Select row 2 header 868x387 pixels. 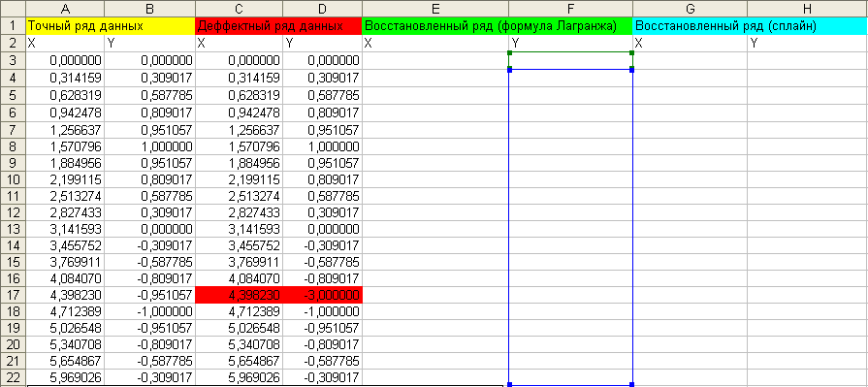point(13,44)
